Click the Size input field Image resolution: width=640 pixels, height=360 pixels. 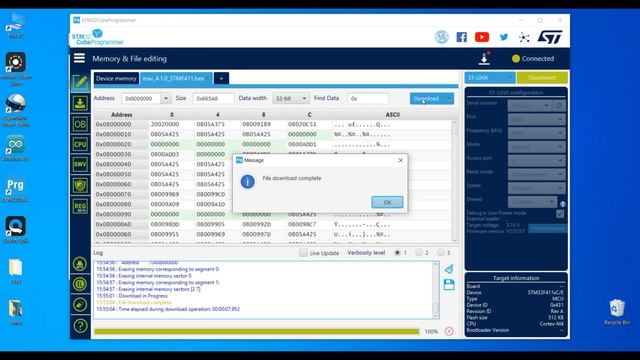coord(213,98)
